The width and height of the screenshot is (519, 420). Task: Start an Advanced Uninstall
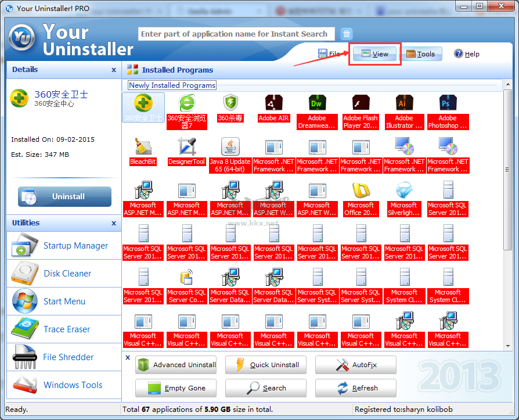[x=176, y=365]
